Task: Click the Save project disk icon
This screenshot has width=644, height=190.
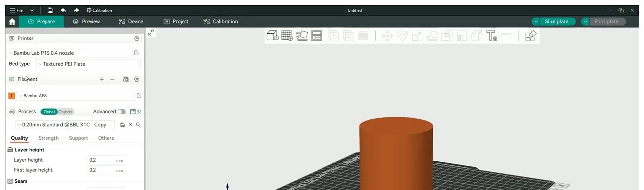Action: pyautogui.click(x=50, y=10)
